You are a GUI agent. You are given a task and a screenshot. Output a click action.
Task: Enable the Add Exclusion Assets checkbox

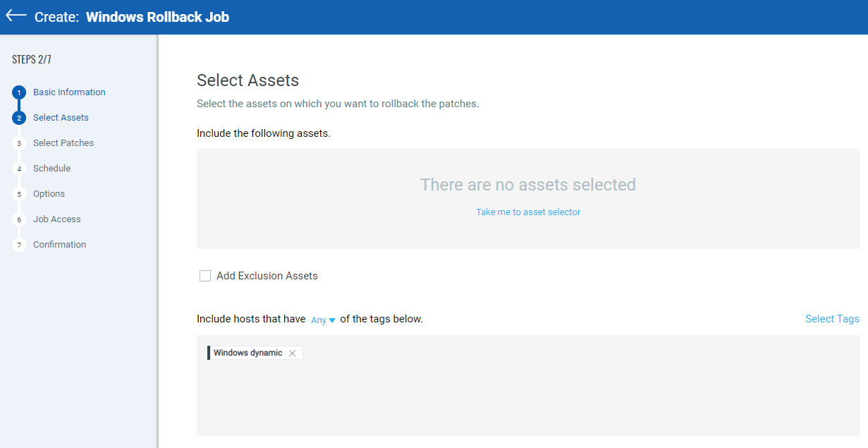click(x=204, y=275)
